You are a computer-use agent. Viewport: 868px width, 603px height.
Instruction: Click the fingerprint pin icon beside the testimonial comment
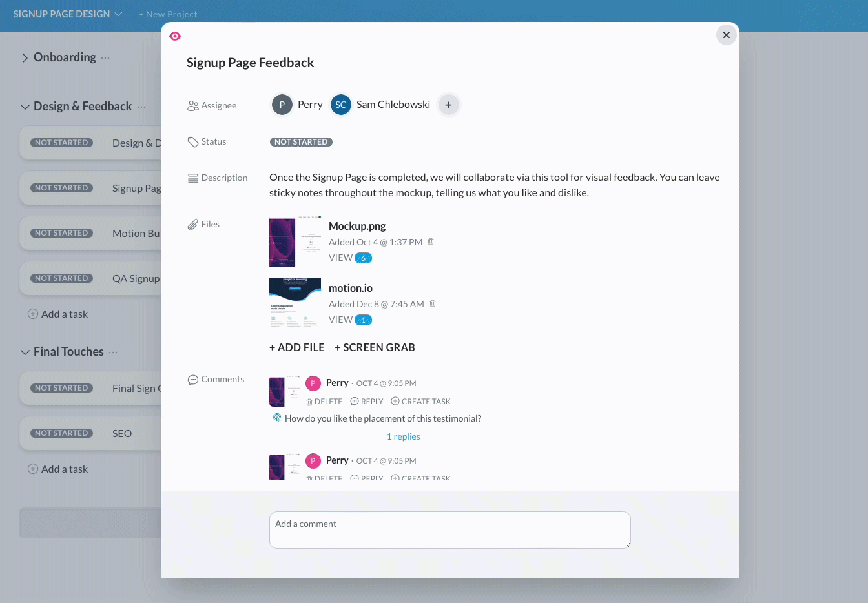click(x=277, y=418)
